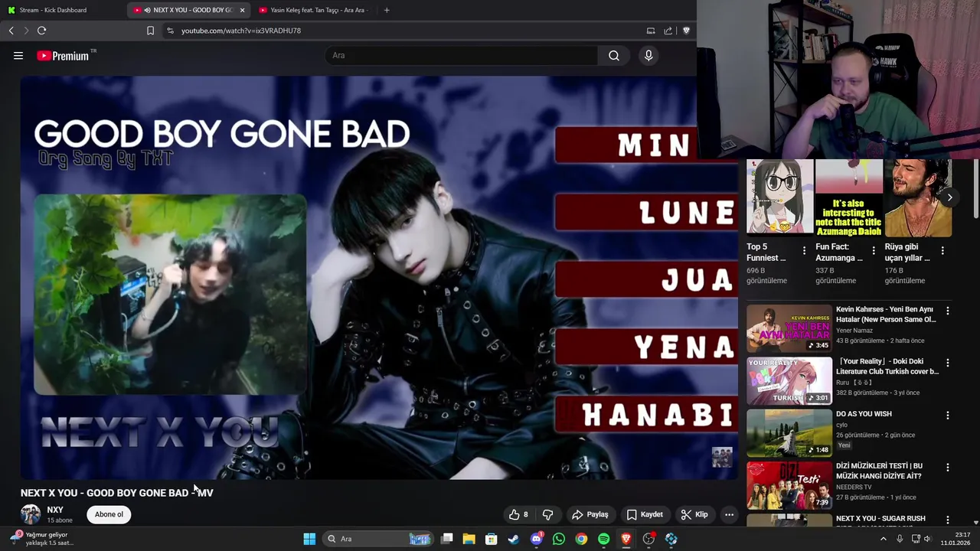Image resolution: width=980 pixels, height=551 pixels.
Task: Open options for 'Top 5 Funniest' short
Action: pyautogui.click(x=804, y=250)
